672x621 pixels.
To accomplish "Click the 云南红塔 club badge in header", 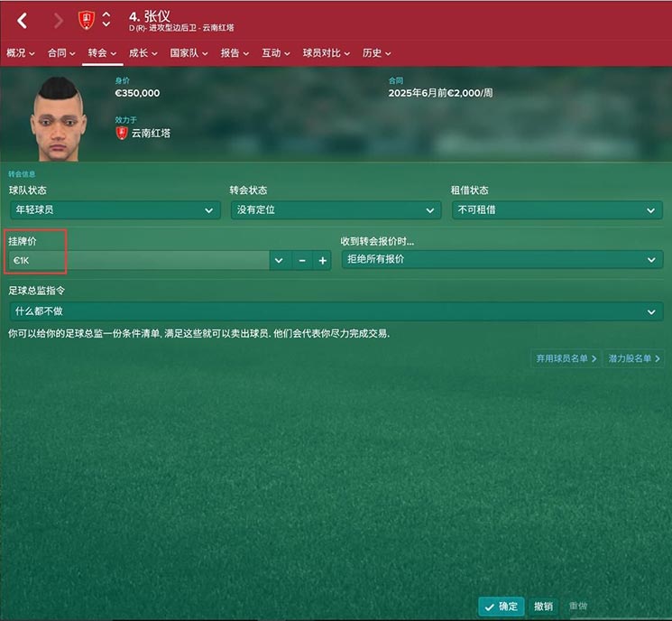I will [87, 20].
